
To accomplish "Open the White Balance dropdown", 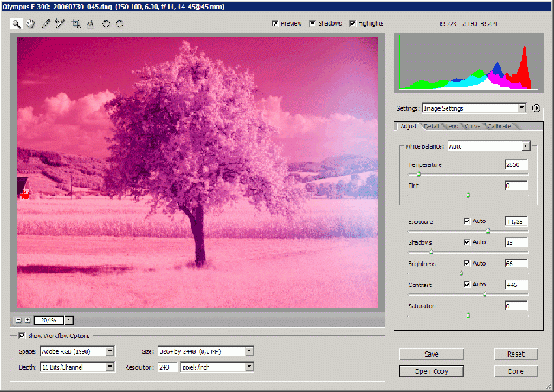I will coord(525,146).
